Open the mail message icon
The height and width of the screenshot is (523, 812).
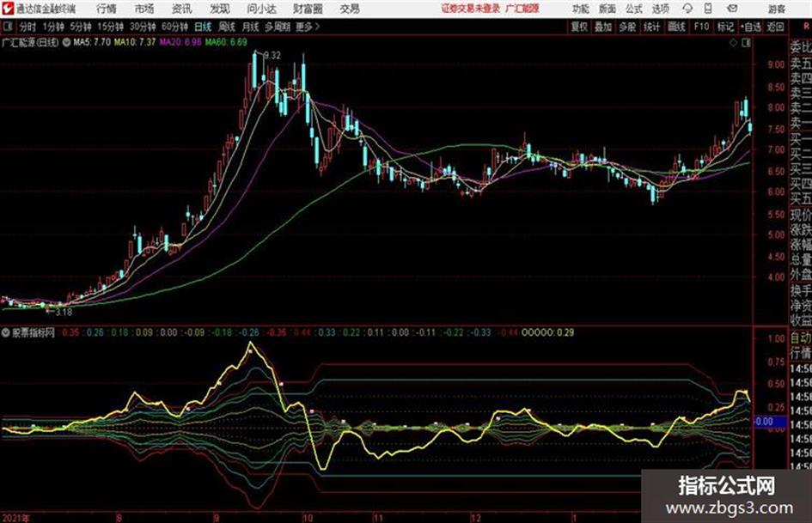point(732,9)
